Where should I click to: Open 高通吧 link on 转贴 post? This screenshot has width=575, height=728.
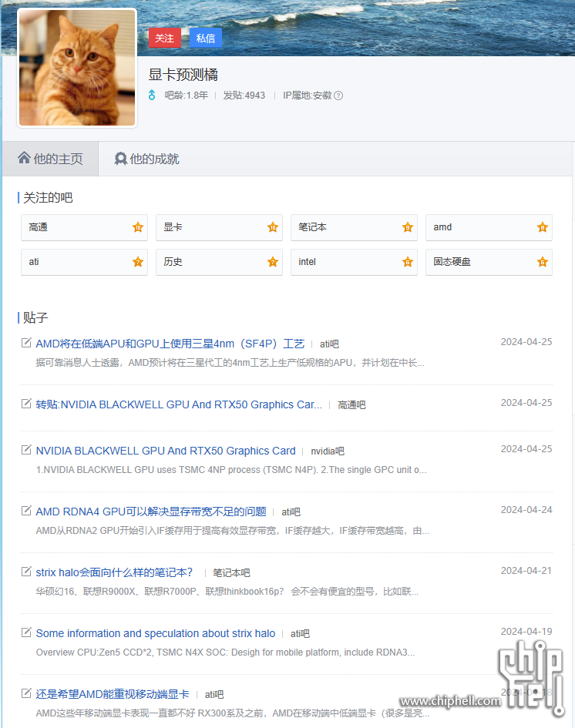tap(351, 405)
